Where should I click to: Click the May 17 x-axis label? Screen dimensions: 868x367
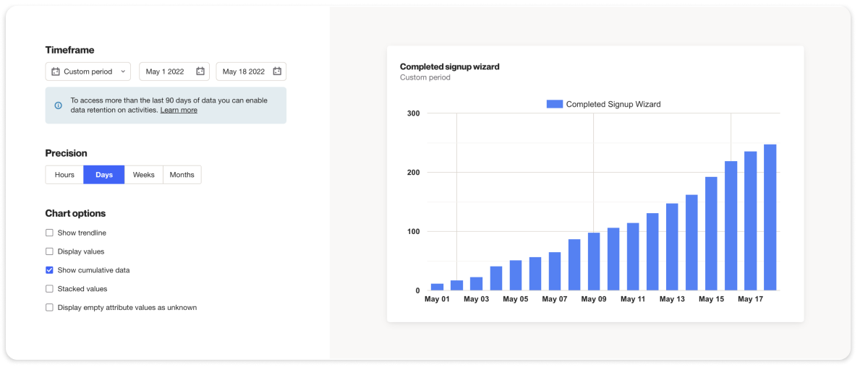pyautogui.click(x=750, y=299)
